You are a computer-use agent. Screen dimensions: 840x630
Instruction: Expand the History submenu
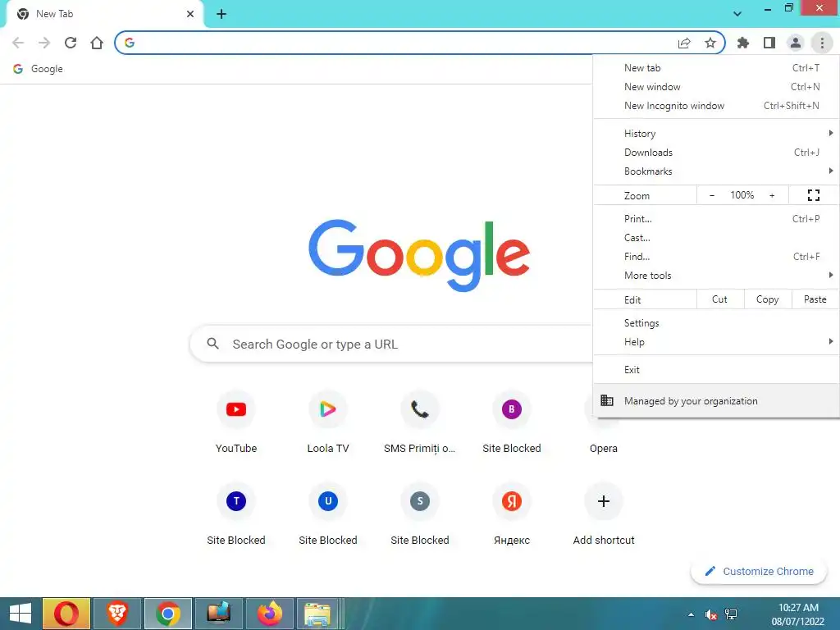point(716,134)
